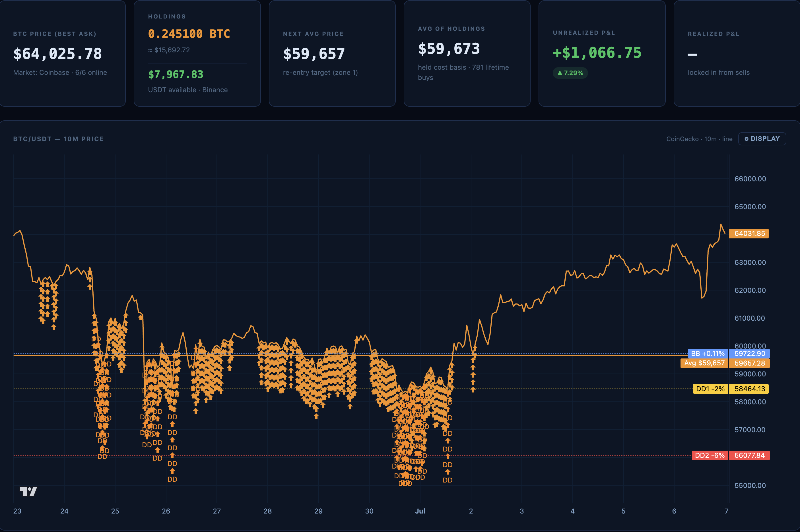Click the $7,967.83 USDT balance
Screen dimensions: 800x532
click(x=176, y=74)
